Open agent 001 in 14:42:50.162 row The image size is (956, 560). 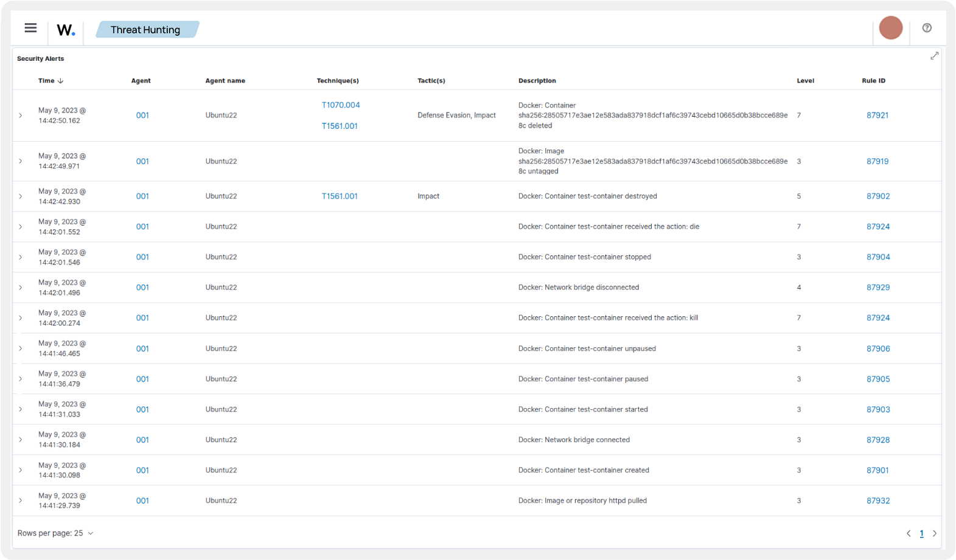142,116
